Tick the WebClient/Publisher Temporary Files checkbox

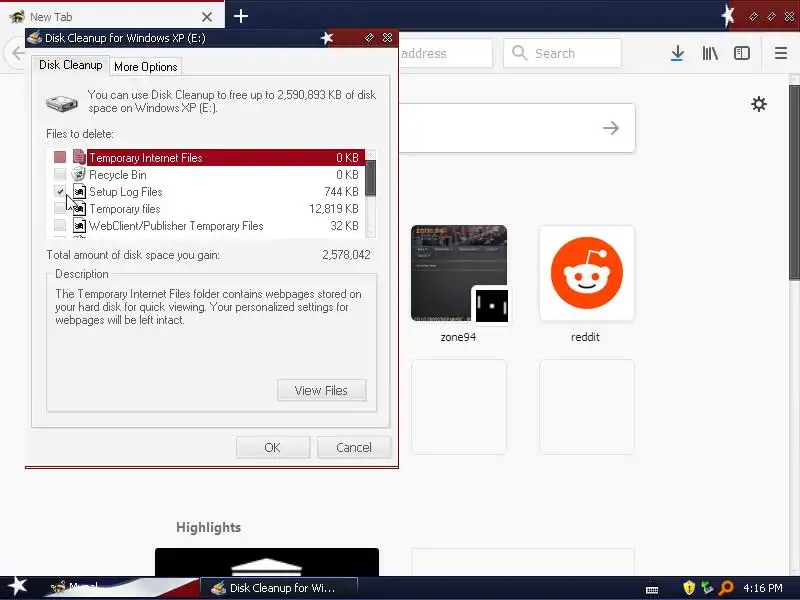tap(60, 225)
